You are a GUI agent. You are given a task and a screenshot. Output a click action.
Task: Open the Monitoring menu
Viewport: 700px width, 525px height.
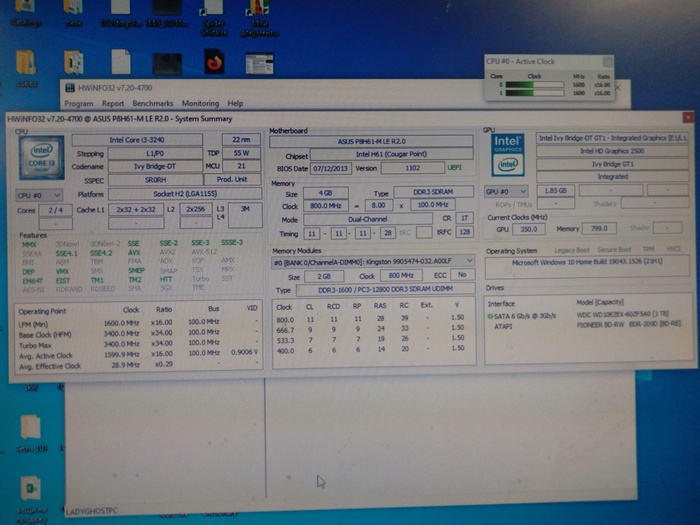[x=200, y=104]
